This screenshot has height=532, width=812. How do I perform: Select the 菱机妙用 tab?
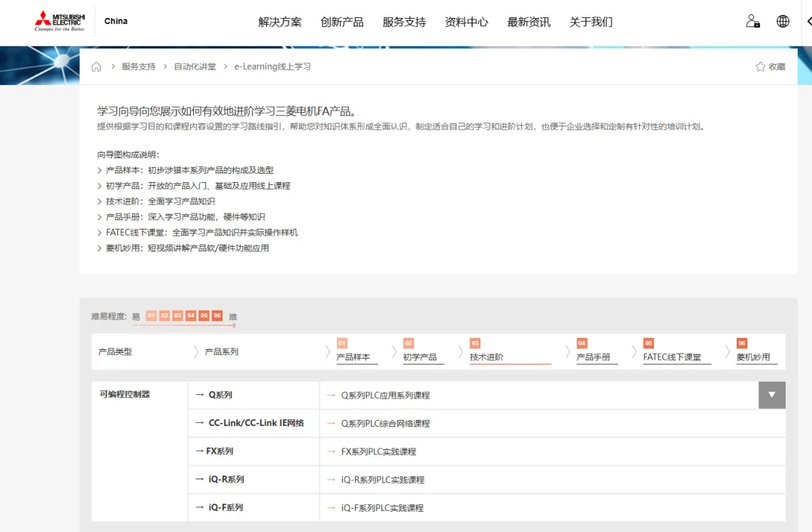pos(756,351)
